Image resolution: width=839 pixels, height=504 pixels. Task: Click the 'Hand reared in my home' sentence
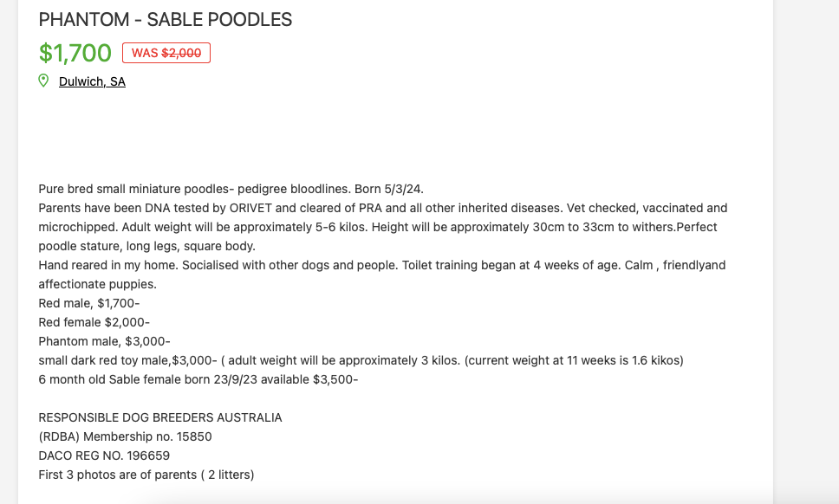(108, 266)
